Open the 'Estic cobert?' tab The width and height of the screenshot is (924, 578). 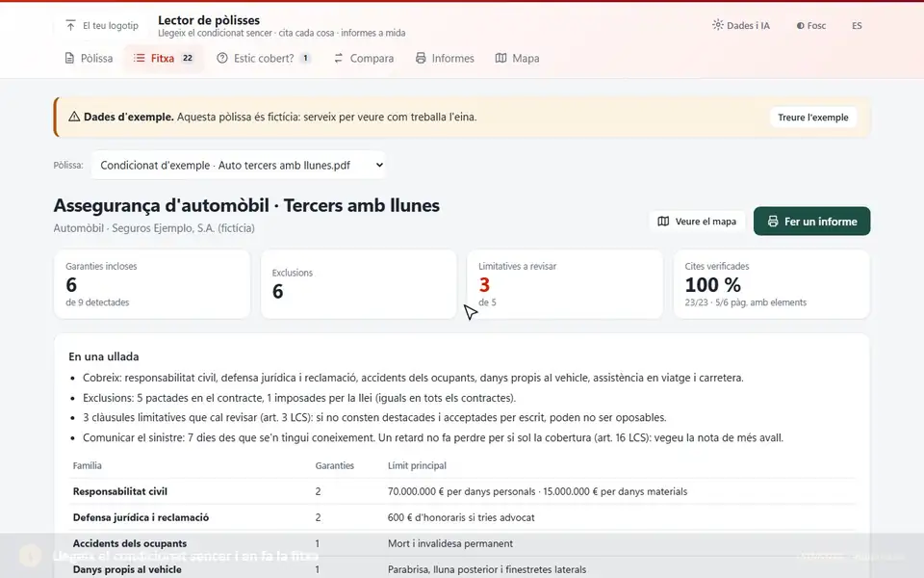coord(264,59)
